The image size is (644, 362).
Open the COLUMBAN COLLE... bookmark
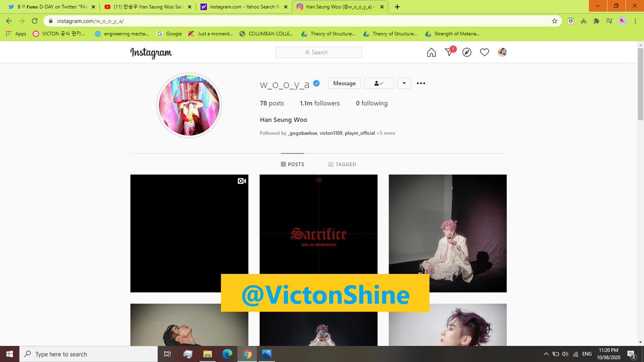[267, 33]
